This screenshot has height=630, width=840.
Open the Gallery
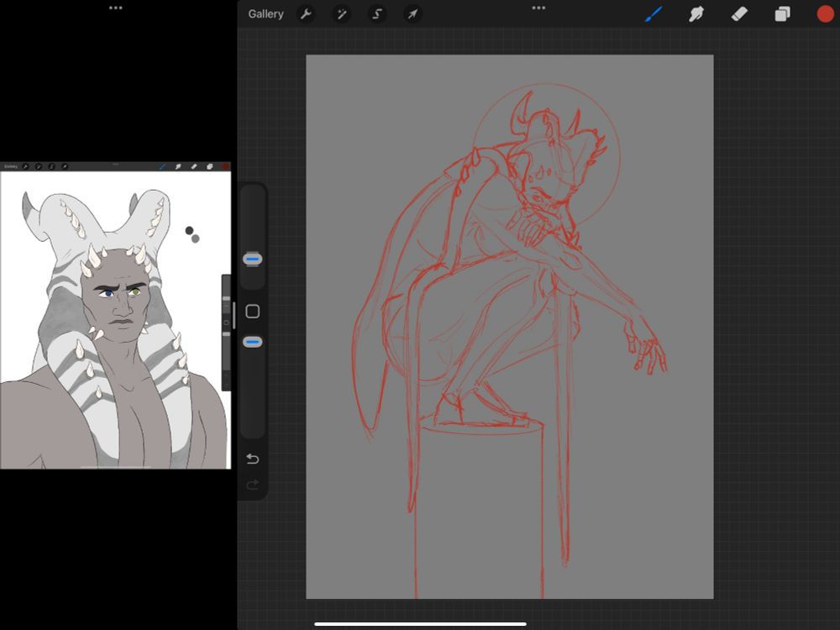(x=265, y=14)
